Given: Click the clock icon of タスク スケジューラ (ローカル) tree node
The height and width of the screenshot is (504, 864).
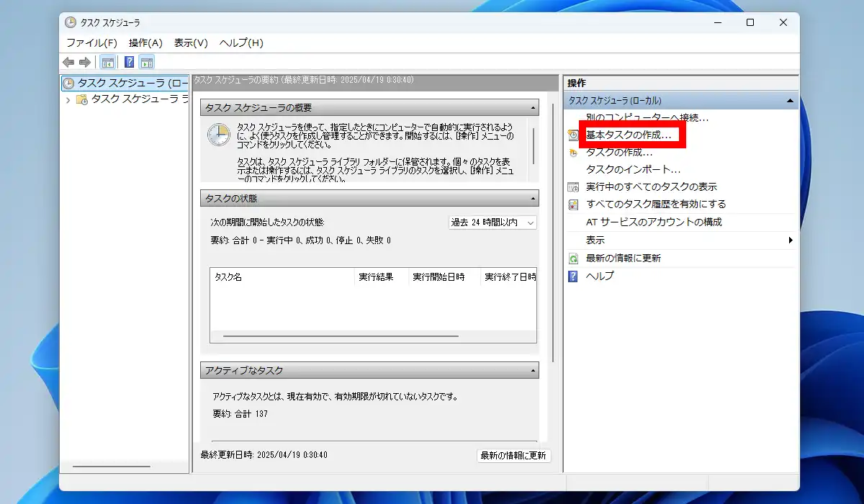Looking at the screenshot, I should 68,83.
